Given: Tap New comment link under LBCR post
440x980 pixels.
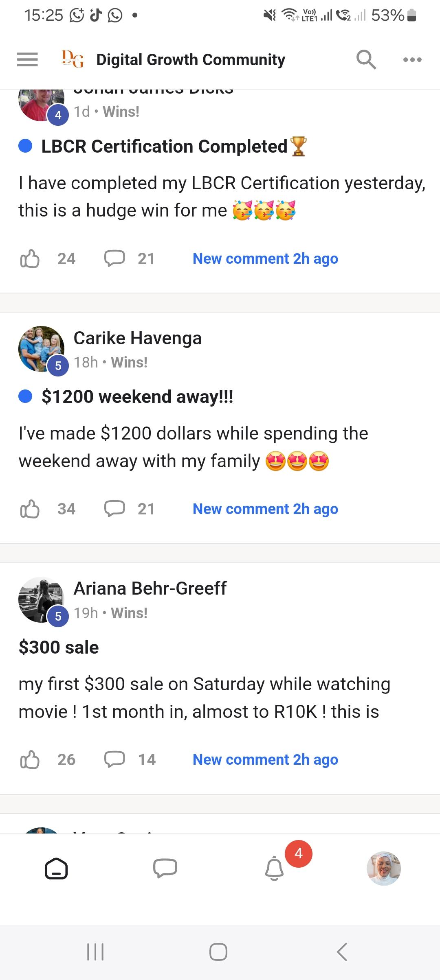Looking at the screenshot, I should click(x=265, y=259).
